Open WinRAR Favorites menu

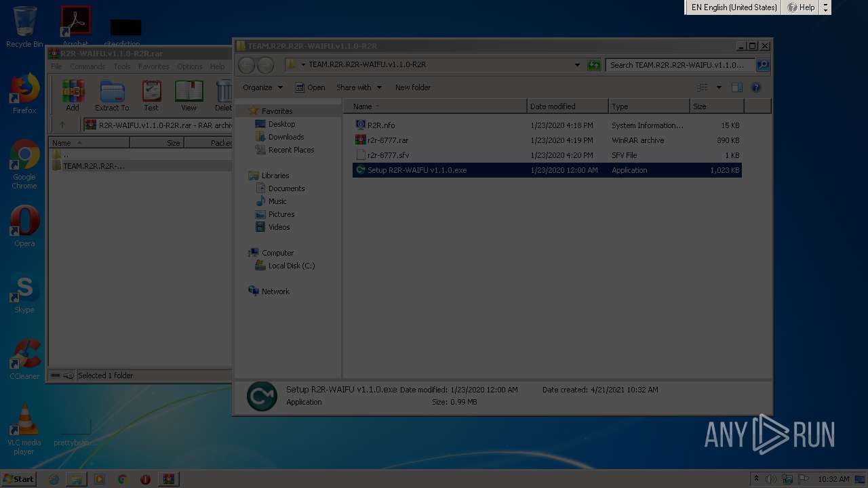(154, 66)
